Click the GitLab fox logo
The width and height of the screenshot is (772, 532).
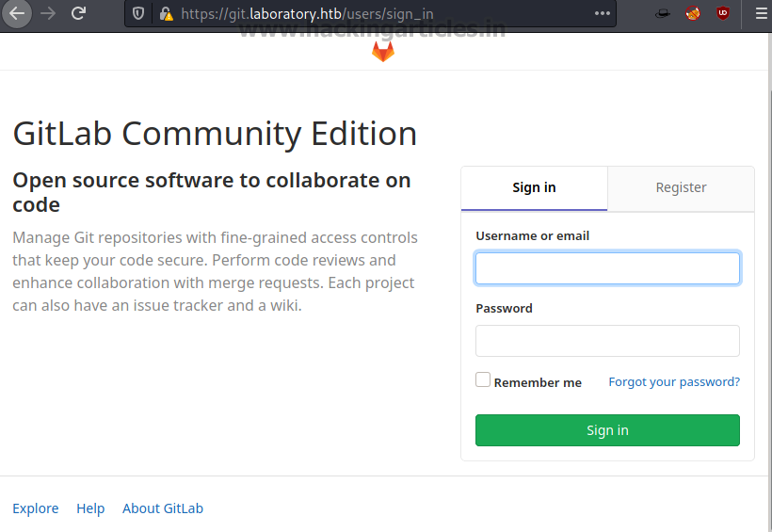click(383, 52)
